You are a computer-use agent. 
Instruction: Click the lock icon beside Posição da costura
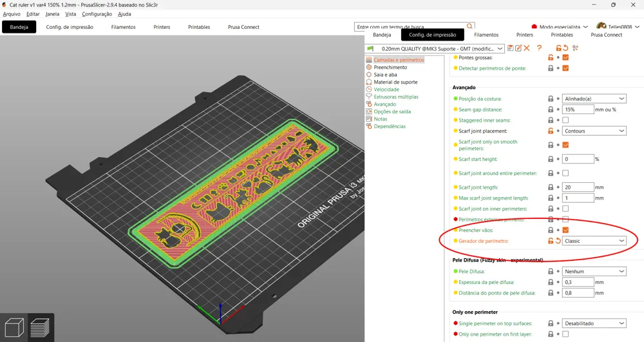pos(551,99)
